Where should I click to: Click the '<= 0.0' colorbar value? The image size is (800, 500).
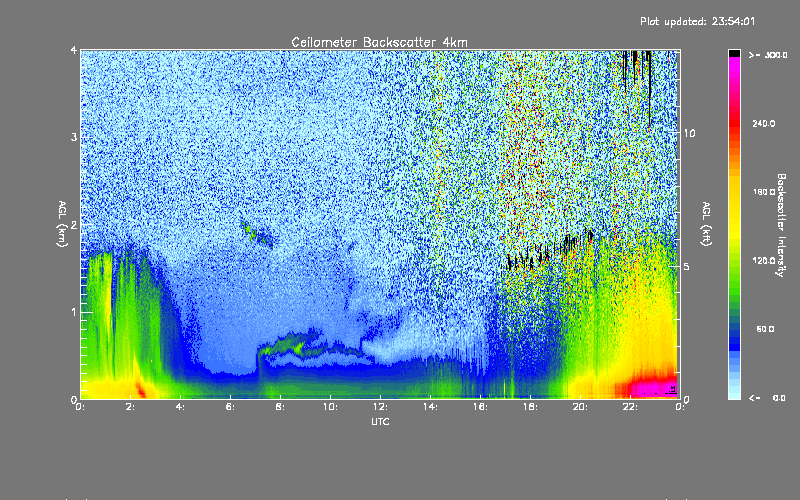point(767,398)
